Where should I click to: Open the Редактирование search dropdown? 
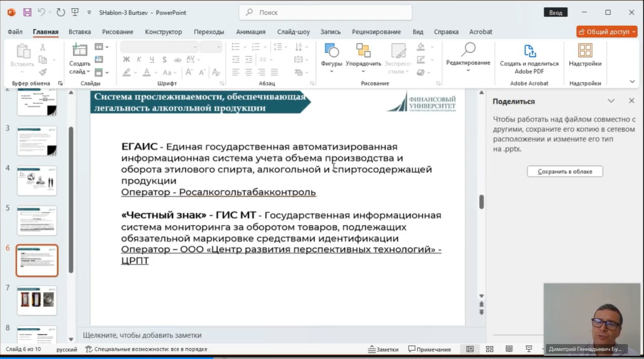[x=468, y=58]
